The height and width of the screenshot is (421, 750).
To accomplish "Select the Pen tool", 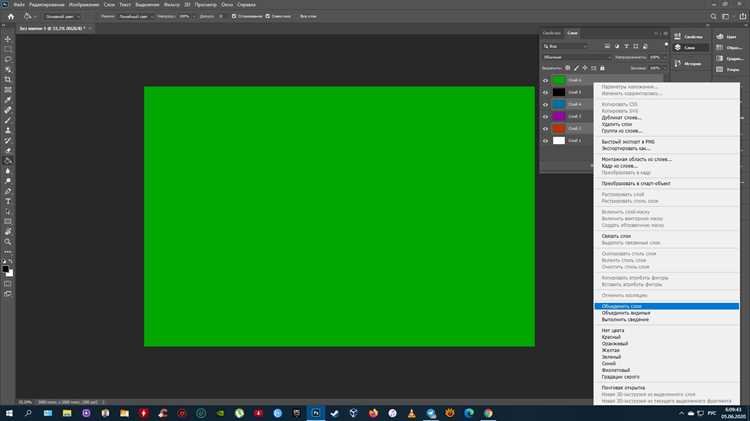I will click(8, 191).
